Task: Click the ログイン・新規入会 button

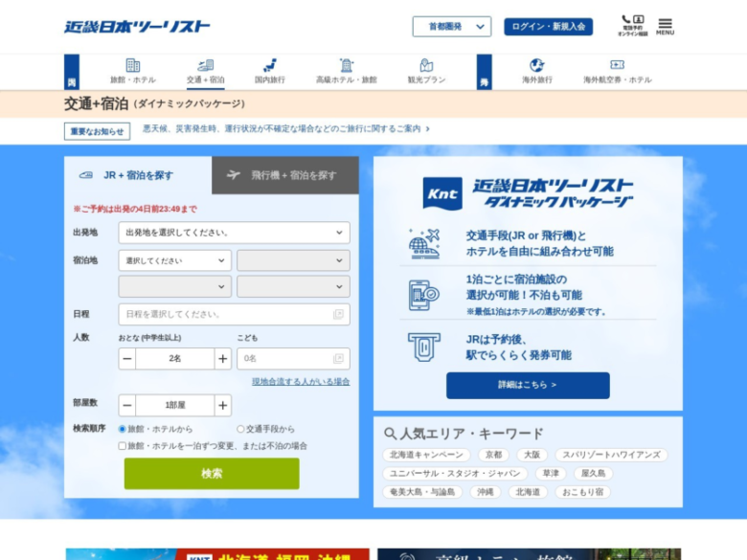Action: [549, 27]
